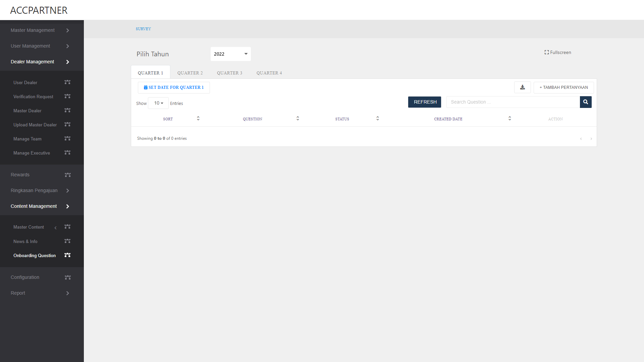Open the Pilih Tahun 2022 year dropdown
Image resolution: width=644 pixels, height=362 pixels.
pyautogui.click(x=230, y=54)
